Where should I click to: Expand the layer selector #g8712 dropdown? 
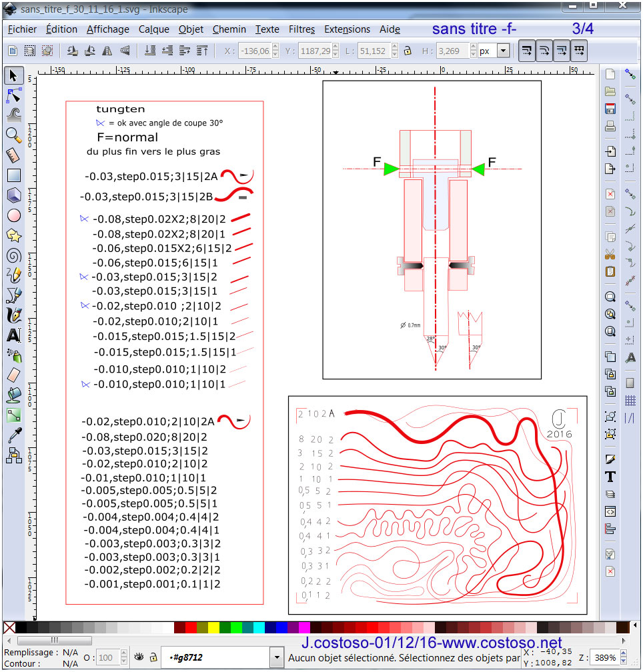[277, 657]
